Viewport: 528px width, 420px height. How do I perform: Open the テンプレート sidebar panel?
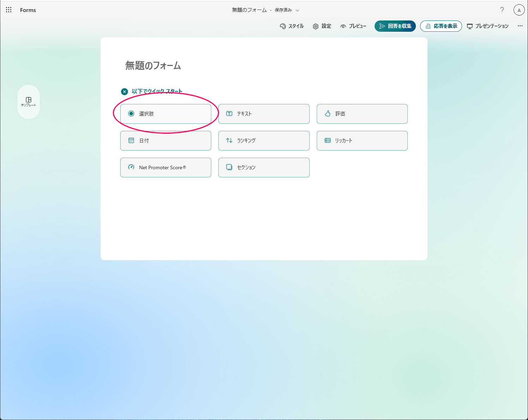29,102
